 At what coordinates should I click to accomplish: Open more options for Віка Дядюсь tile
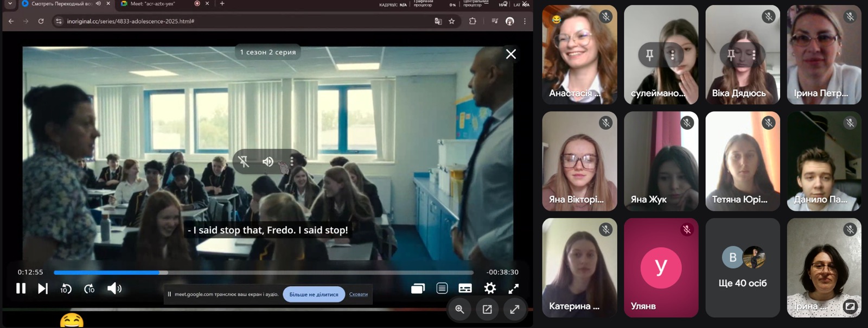click(x=754, y=55)
